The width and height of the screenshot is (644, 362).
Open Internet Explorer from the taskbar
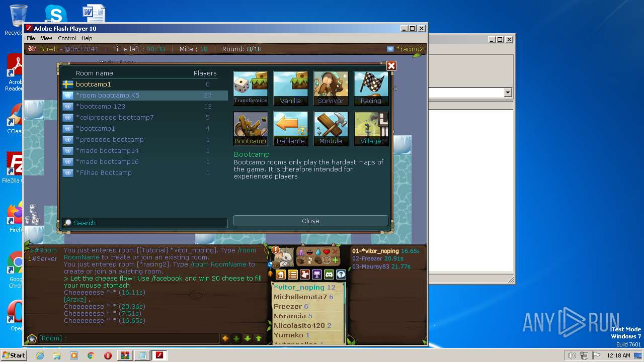pyautogui.click(x=40, y=355)
